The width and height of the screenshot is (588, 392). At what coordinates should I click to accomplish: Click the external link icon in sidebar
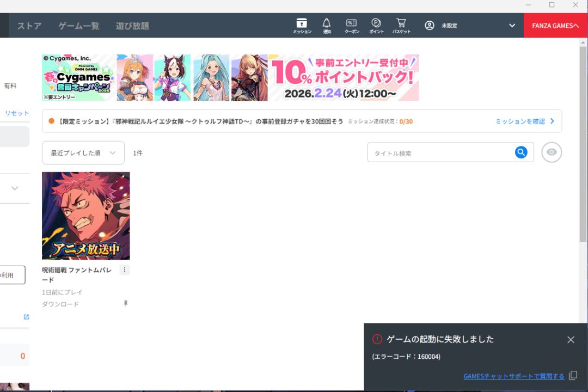click(x=26, y=317)
